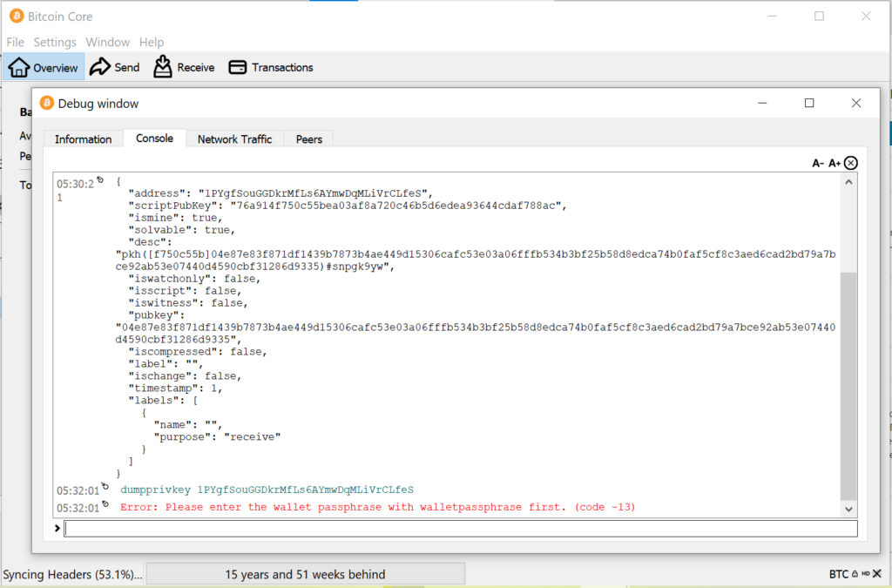Click the console command input field
Viewport: 892px width, 588px height.
[x=461, y=528]
